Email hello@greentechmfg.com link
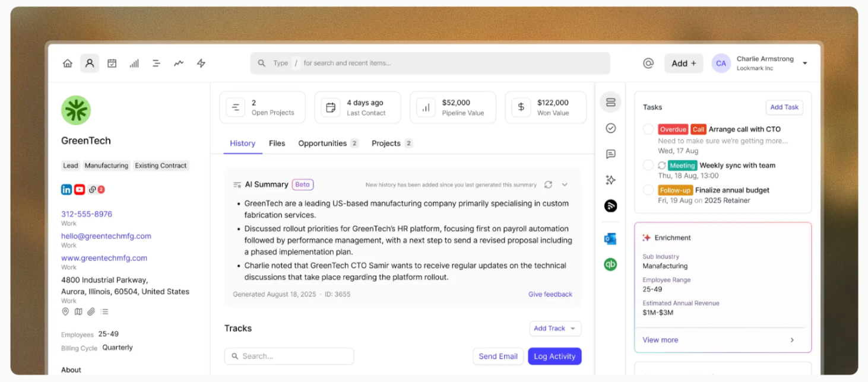 [x=106, y=236]
